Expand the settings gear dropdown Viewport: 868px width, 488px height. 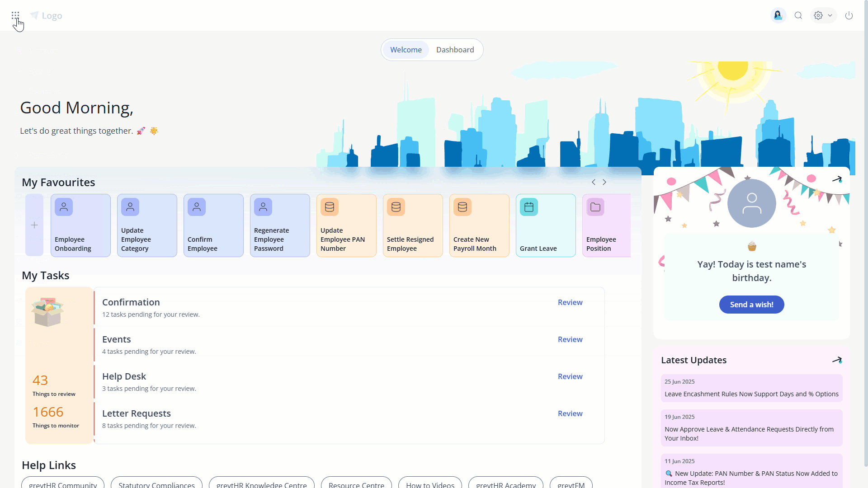(x=823, y=15)
